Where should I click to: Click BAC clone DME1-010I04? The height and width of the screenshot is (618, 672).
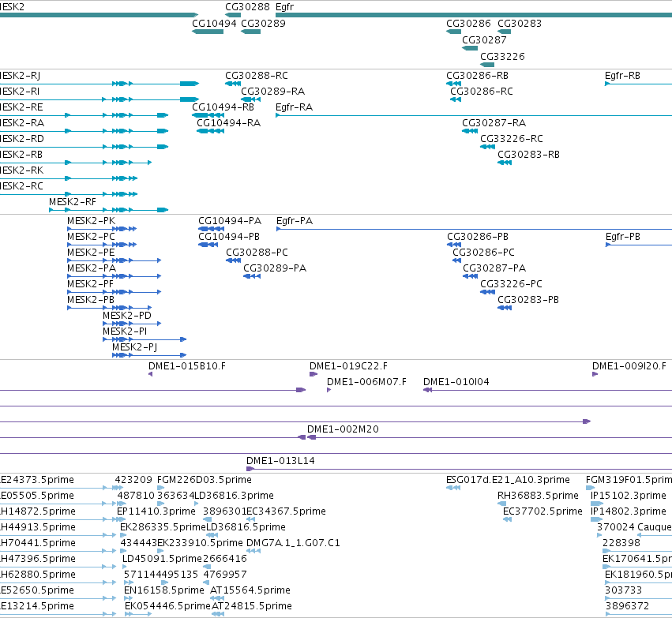tap(456, 382)
